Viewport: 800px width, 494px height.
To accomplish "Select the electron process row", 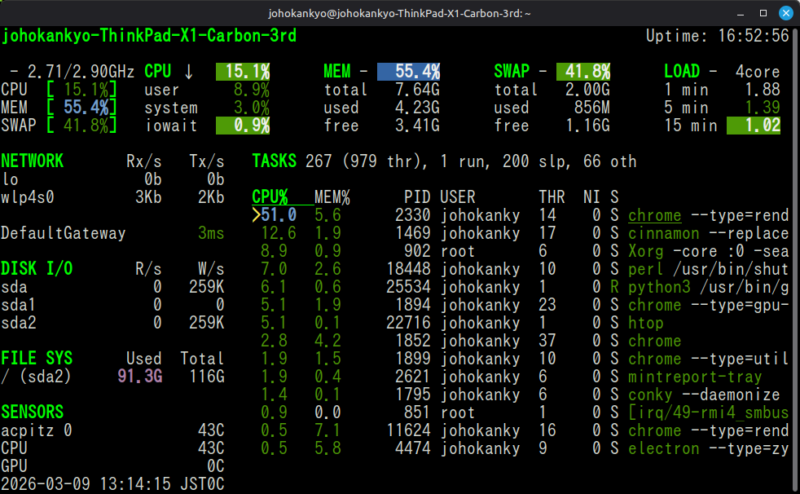I will [x=663, y=449].
